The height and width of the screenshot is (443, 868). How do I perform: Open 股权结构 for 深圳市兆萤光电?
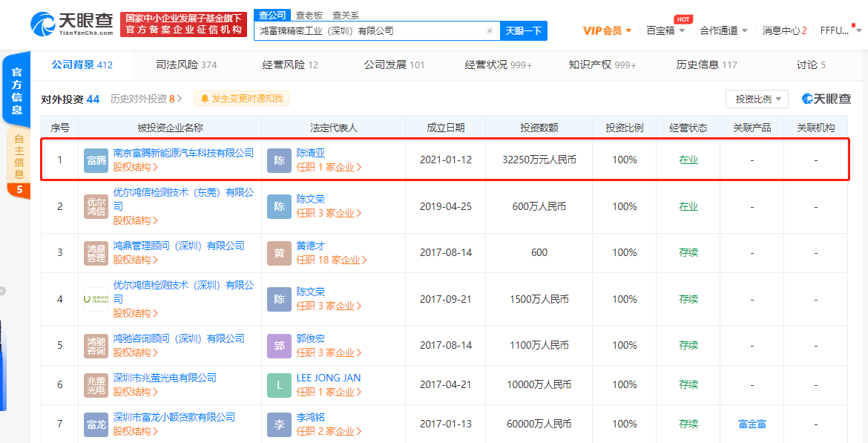(x=136, y=392)
